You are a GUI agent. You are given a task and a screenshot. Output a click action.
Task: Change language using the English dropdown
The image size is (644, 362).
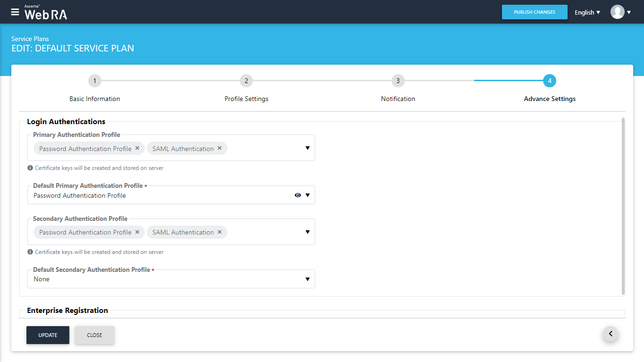tap(587, 12)
